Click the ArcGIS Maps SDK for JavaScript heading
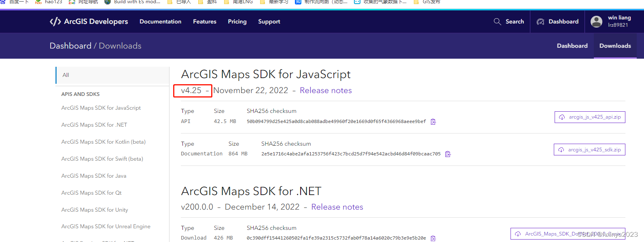The image size is (644, 242). (x=266, y=74)
